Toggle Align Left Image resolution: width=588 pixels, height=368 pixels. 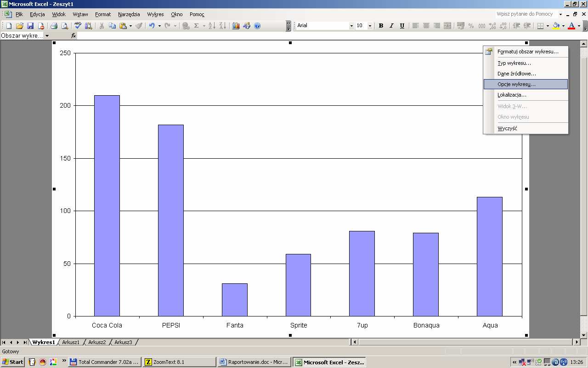click(415, 26)
